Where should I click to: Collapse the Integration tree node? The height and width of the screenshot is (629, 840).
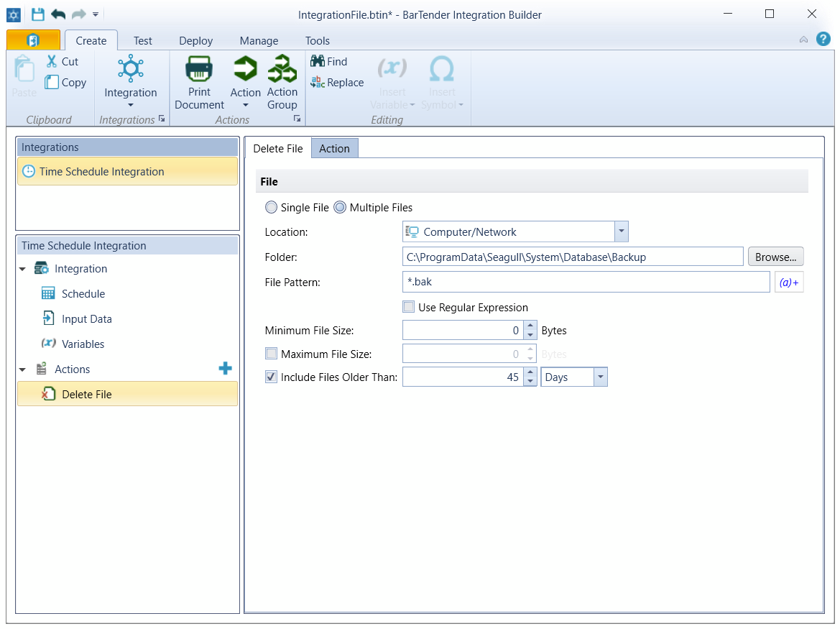pos(22,269)
